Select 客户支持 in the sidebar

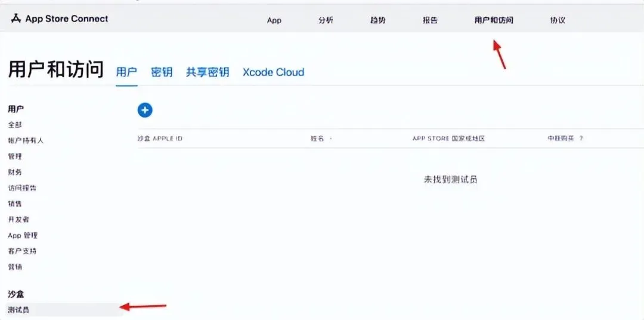click(x=22, y=251)
